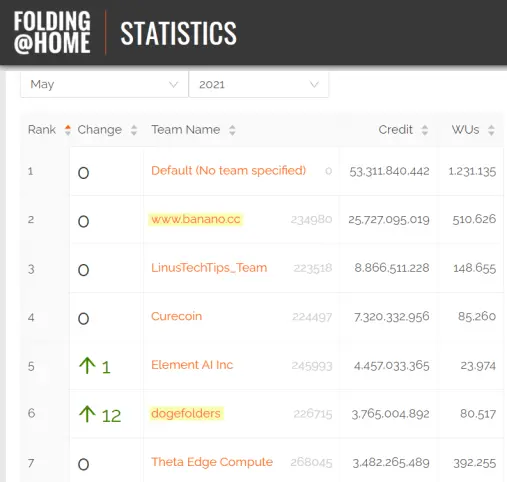Open Default (No team specified) link
This screenshot has width=507, height=482.
tap(228, 171)
